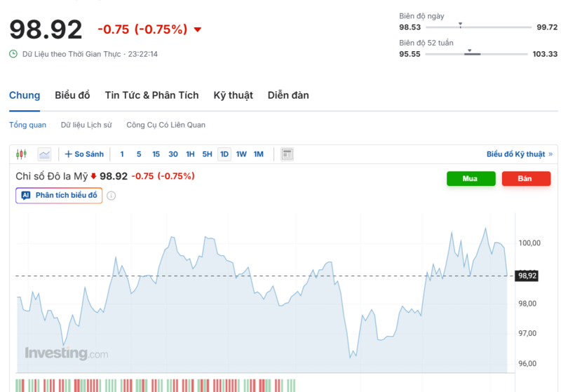Click the 98,92 current price marker on axis

point(527,276)
